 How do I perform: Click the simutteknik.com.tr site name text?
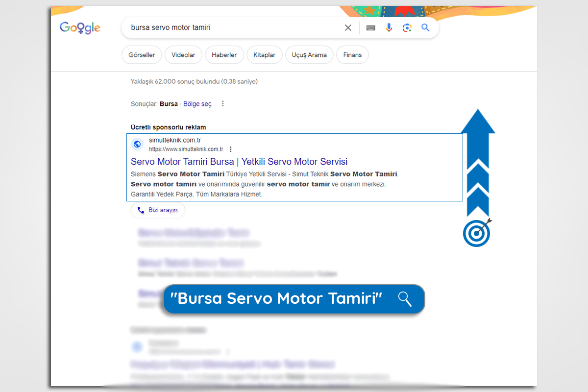click(x=175, y=140)
